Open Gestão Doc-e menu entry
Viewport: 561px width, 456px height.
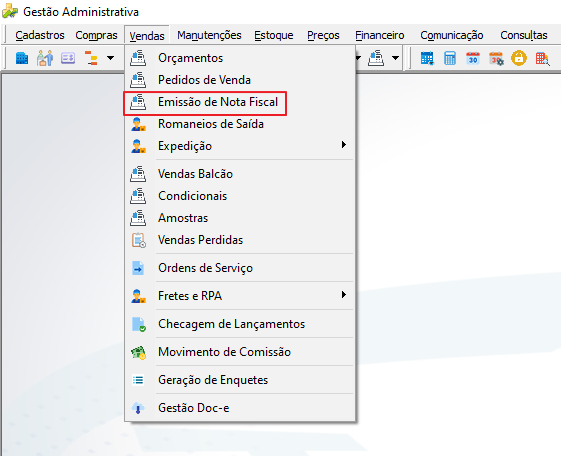pos(240,408)
